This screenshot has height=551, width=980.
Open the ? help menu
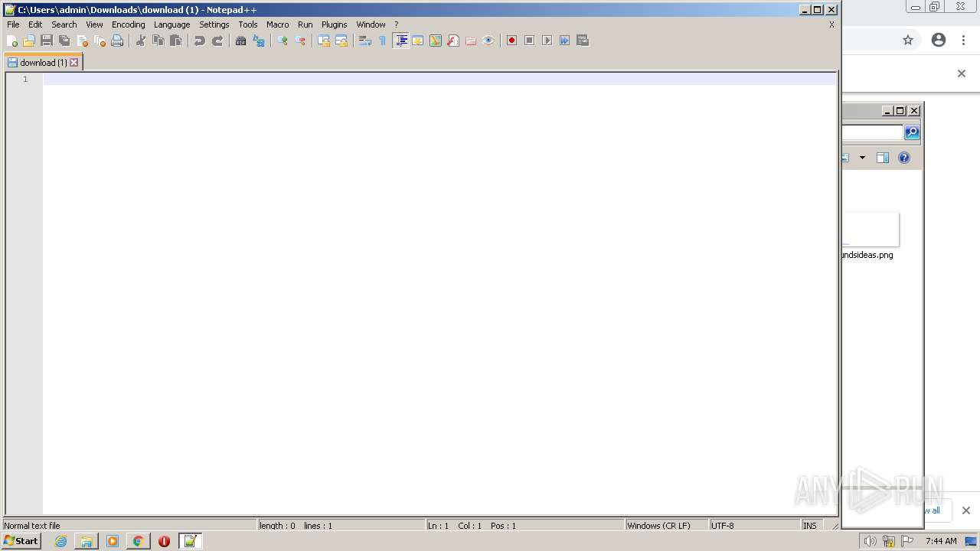[x=397, y=24]
